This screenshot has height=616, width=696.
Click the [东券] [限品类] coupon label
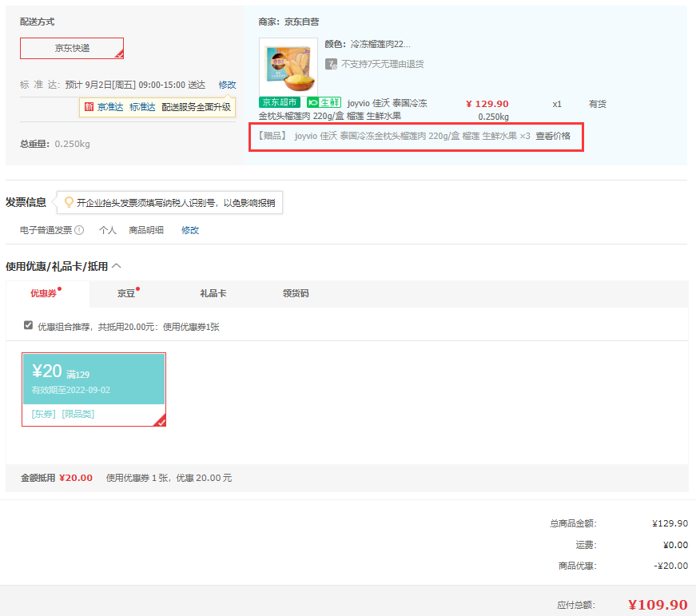coord(62,414)
